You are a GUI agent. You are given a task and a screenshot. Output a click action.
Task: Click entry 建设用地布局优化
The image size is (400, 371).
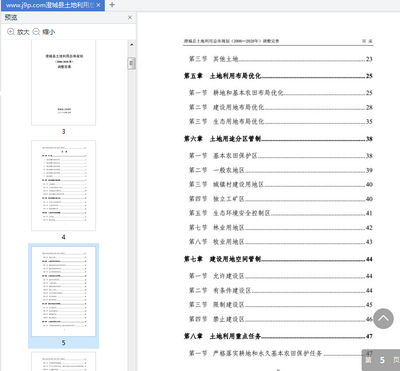point(280,107)
